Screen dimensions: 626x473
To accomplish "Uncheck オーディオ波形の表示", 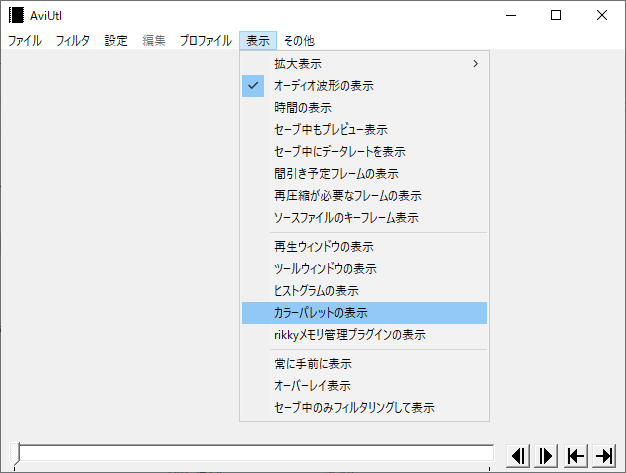I will tap(365, 86).
